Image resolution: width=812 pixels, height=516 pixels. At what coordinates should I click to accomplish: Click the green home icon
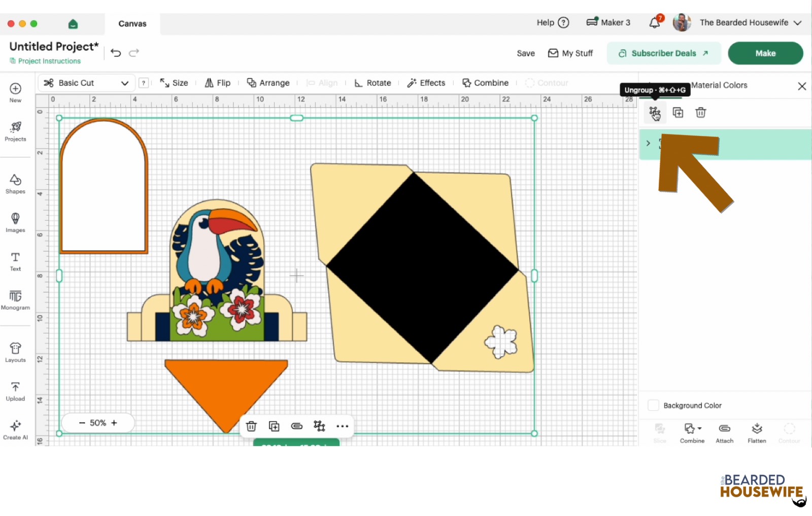coord(73,24)
